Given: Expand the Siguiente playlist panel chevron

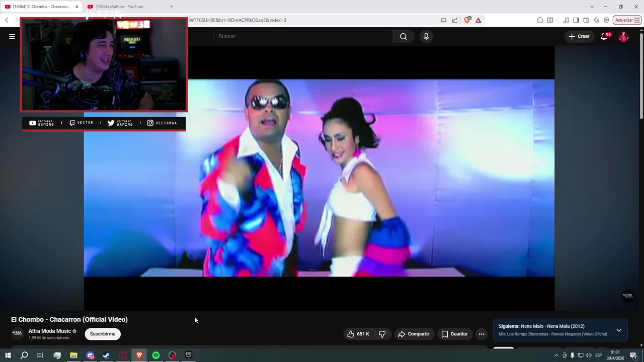Looking at the screenshot, I should (x=619, y=330).
